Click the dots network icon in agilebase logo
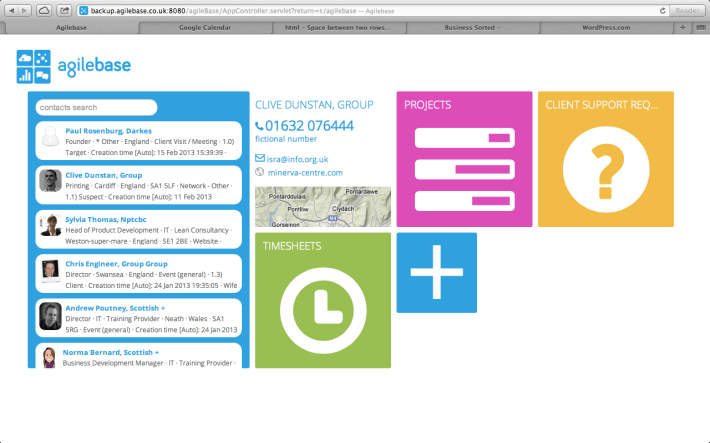The height and width of the screenshot is (443, 710). coord(42,58)
